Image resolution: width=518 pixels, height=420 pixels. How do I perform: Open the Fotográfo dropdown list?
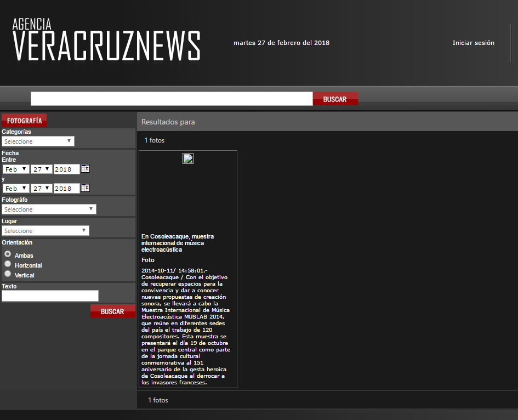pyautogui.click(x=49, y=209)
